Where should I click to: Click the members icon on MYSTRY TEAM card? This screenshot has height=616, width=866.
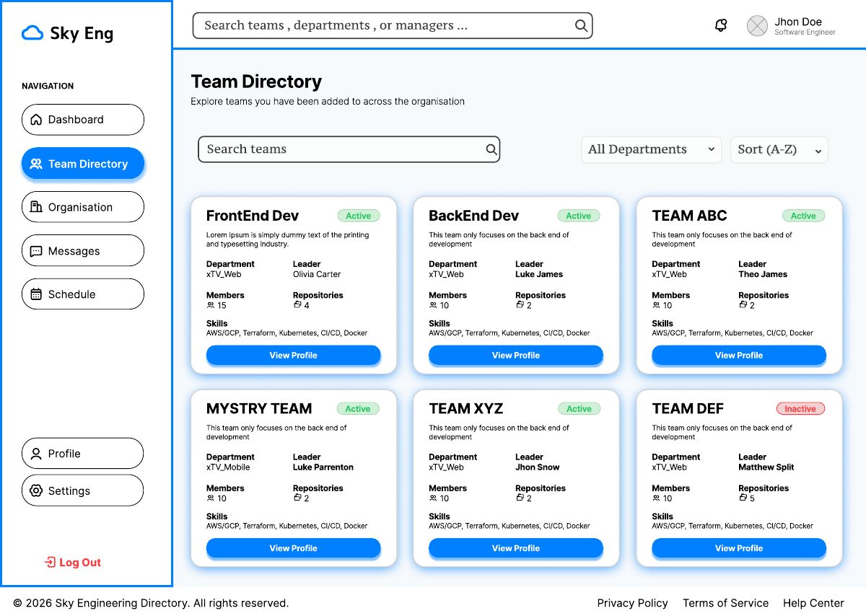point(211,498)
